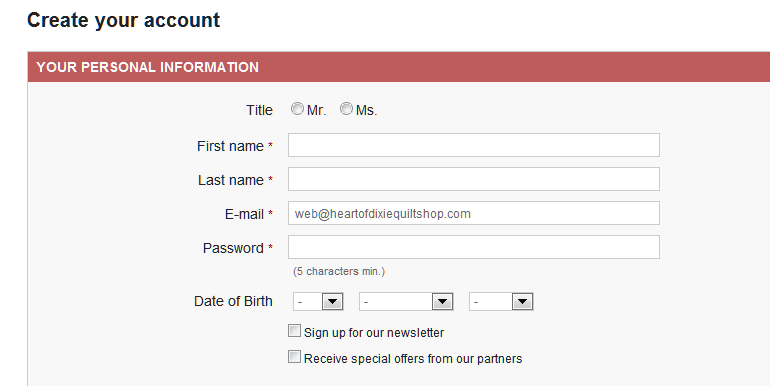Click into the Last name field

[x=473, y=179]
